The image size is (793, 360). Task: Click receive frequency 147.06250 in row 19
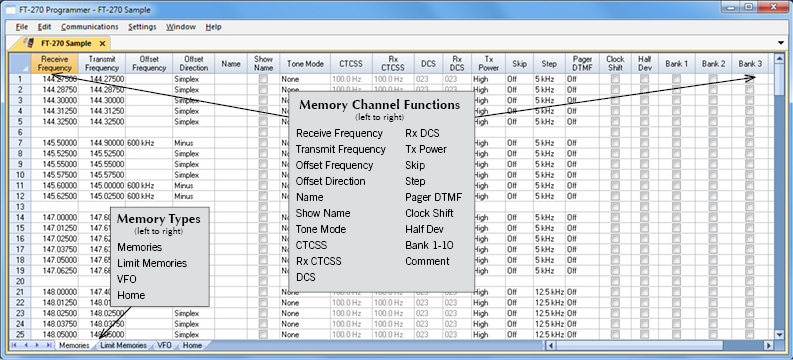tap(55, 271)
